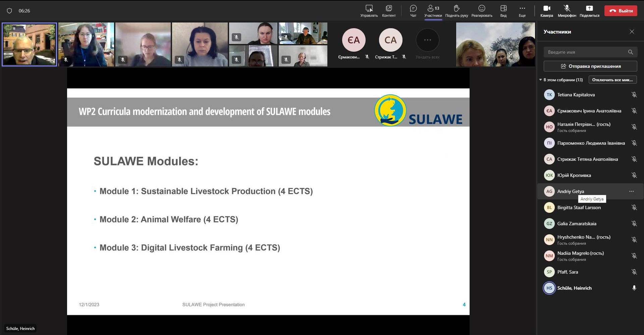644x335 pixels.
Task: Raise hand with Поднять руку
Action: point(457,11)
